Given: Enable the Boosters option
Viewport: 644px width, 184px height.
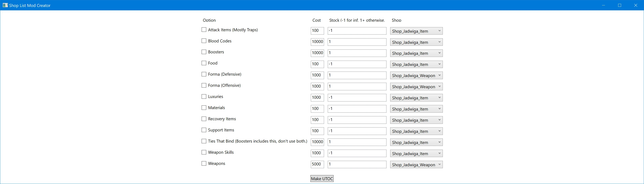Looking at the screenshot, I should click(204, 52).
